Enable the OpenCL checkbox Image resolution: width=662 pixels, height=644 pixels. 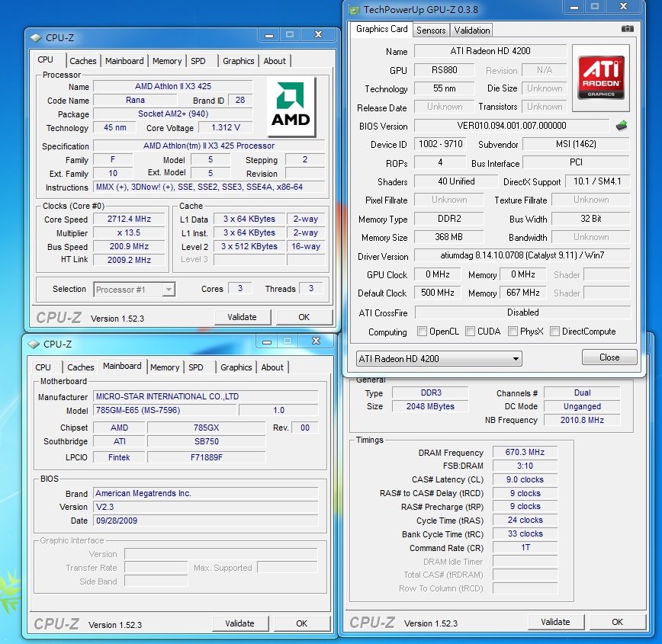tap(421, 332)
